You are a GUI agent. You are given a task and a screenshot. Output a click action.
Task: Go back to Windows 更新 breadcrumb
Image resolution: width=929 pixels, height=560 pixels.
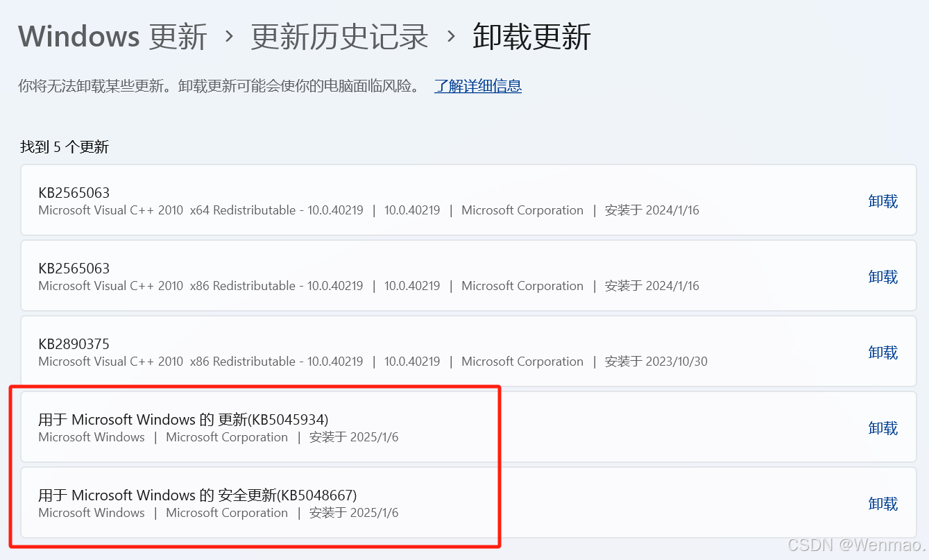pyautogui.click(x=113, y=36)
